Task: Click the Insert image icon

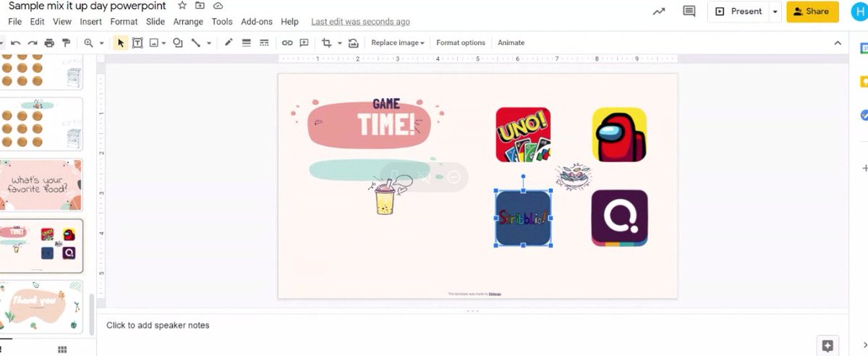Action: (x=154, y=43)
